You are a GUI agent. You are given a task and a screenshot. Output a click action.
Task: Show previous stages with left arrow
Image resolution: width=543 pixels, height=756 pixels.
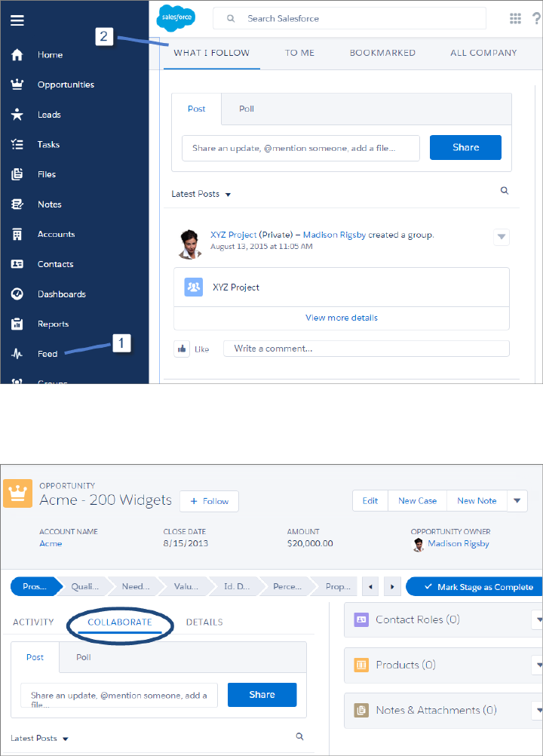[x=370, y=587]
